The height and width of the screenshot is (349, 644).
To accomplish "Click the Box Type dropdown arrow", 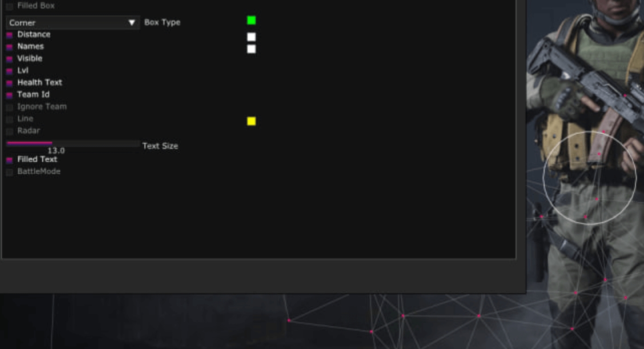I will coord(132,23).
